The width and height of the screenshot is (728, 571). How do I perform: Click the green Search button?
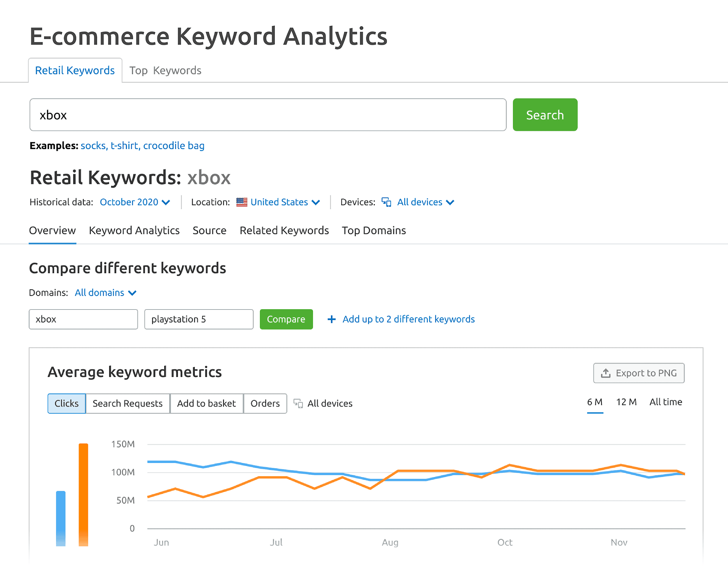click(545, 115)
